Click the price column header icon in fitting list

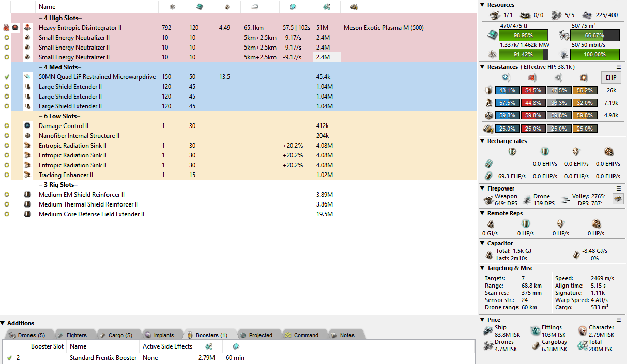pyautogui.click(x=327, y=7)
